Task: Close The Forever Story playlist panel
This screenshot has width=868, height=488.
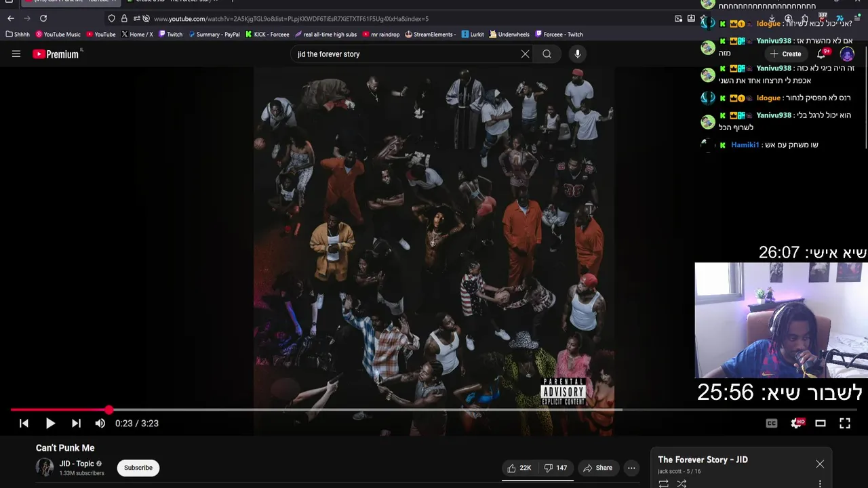Action: [x=820, y=464]
